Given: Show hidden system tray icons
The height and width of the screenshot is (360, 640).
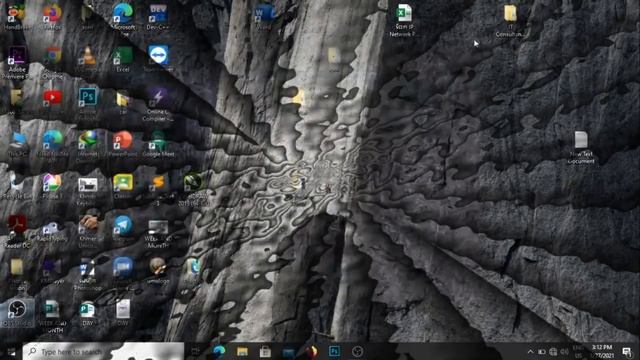Looking at the screenshot, I should [x=530, y=351].
